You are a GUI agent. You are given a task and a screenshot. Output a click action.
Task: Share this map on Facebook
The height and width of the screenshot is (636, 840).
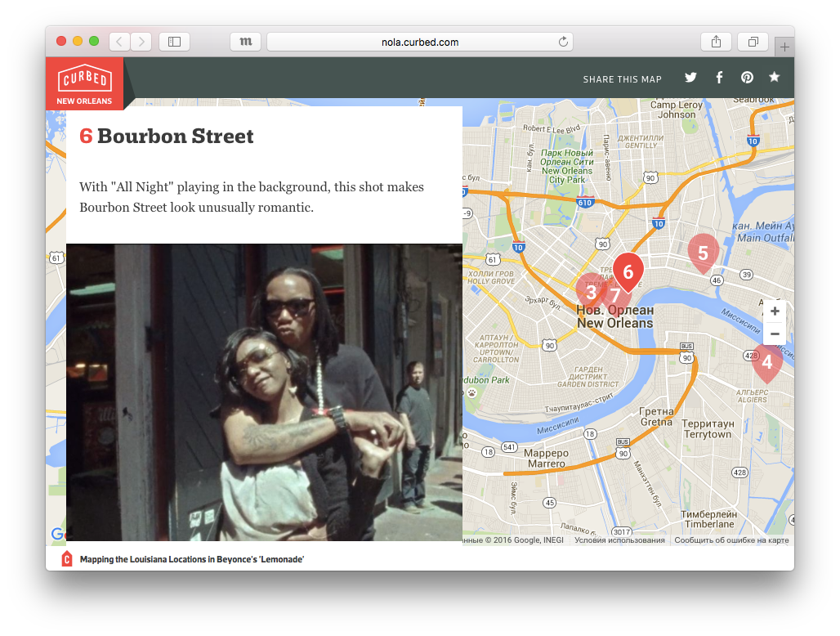(x=719, y=78)
